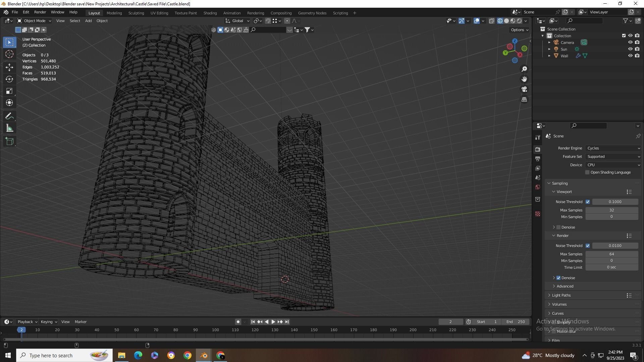This screenshot has height=362, width=644.
Task: Click the viewport zoom magnifier icon
Action: point(524,69)
